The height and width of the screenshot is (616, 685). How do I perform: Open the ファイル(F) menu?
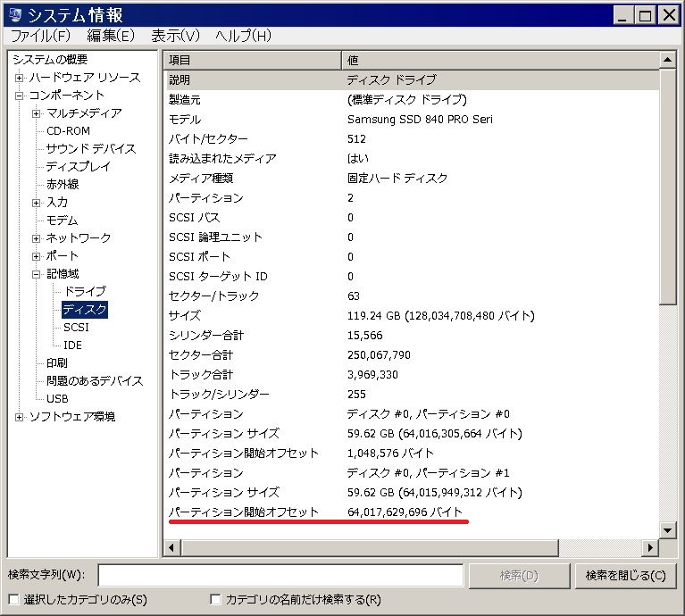tap(40, 36)
